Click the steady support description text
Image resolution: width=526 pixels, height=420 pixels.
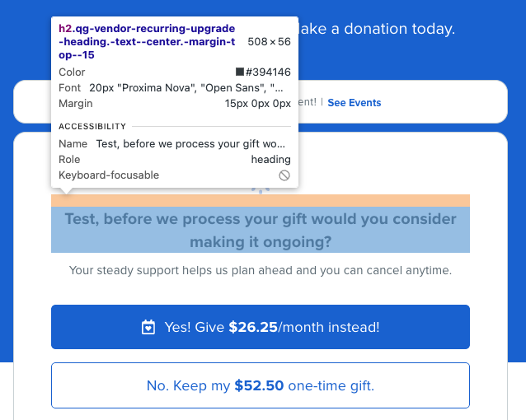[261, 270]
